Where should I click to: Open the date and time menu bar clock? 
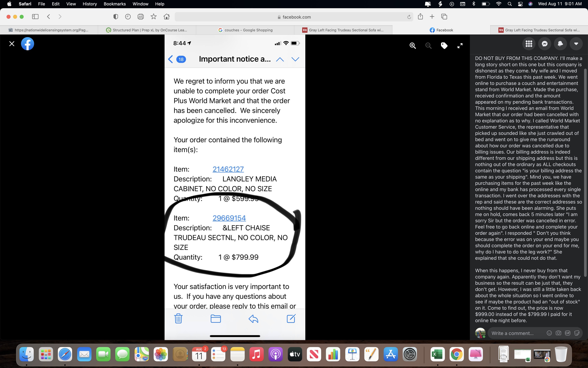pyautogui.click(x=560, y=4)
